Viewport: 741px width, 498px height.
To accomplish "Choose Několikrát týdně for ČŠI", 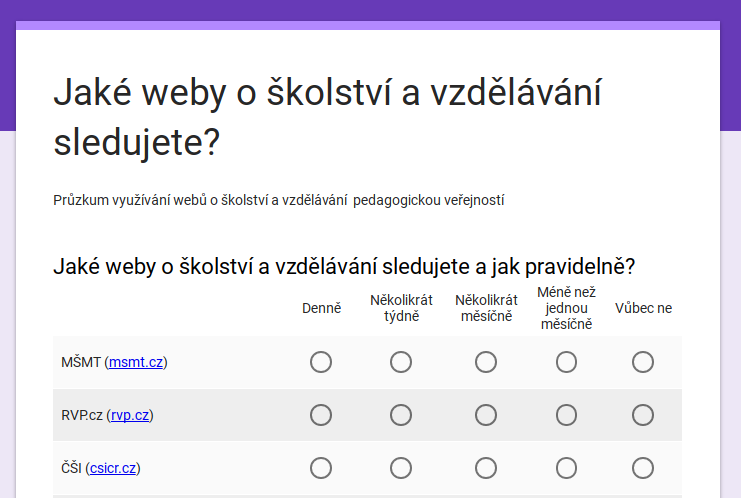I will pyautogui.click(x=401, y=468).
